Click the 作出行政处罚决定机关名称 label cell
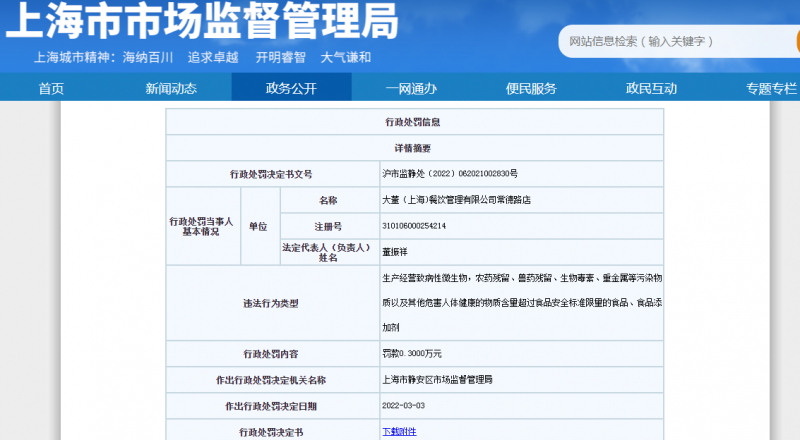This screenshot has width=800, height=440. [272, 380]
